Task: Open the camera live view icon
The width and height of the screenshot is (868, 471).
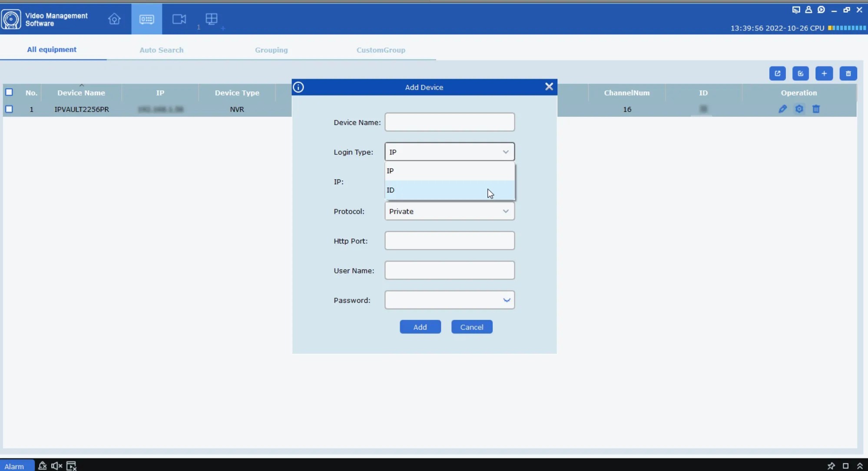Action: [179, 19]
